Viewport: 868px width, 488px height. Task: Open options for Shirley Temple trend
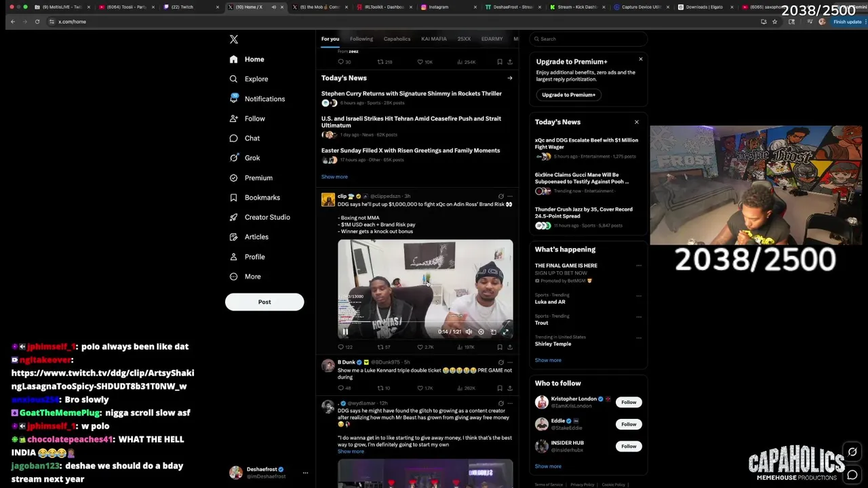(x=638, y=338)
